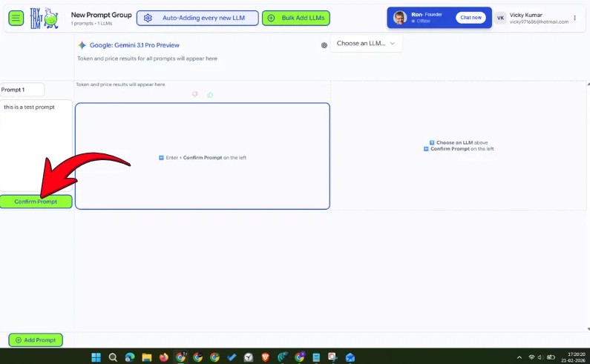The height and width of the screenshot is (364, 590).
Task: Open Firefox from the taskbar
Action: pyautogui.click(x=164, y=357)
